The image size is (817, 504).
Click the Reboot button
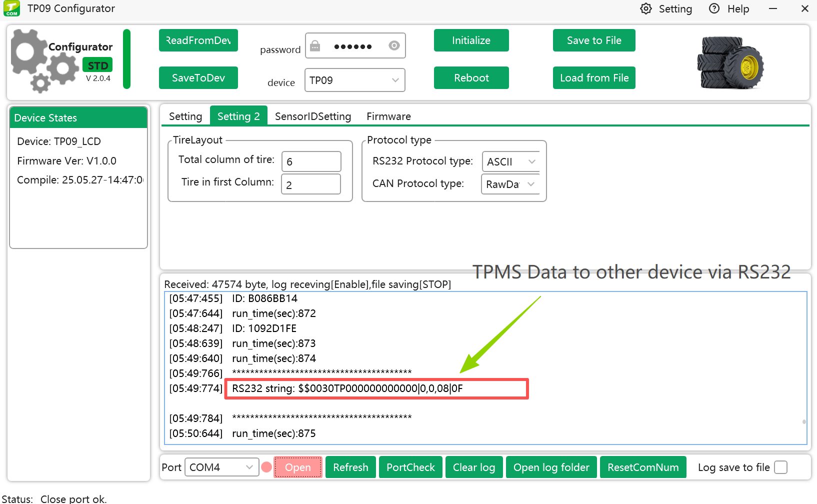point(471,78)
